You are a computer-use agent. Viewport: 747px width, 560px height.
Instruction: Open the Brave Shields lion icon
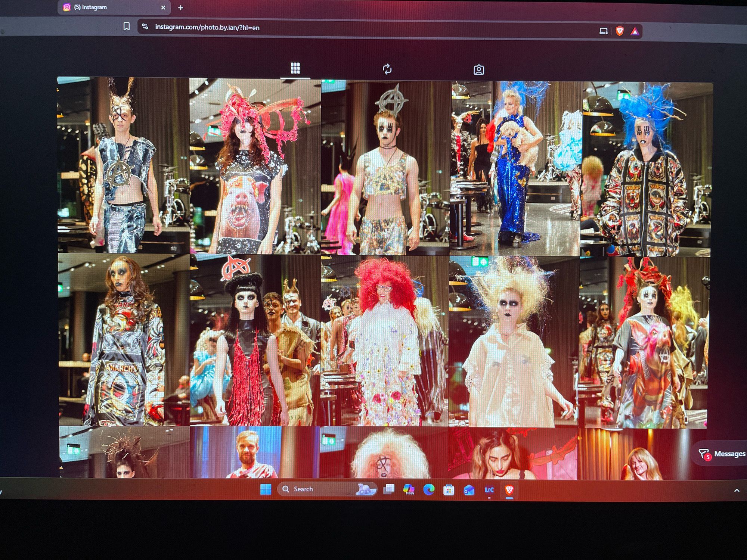[x=620, y=31]
